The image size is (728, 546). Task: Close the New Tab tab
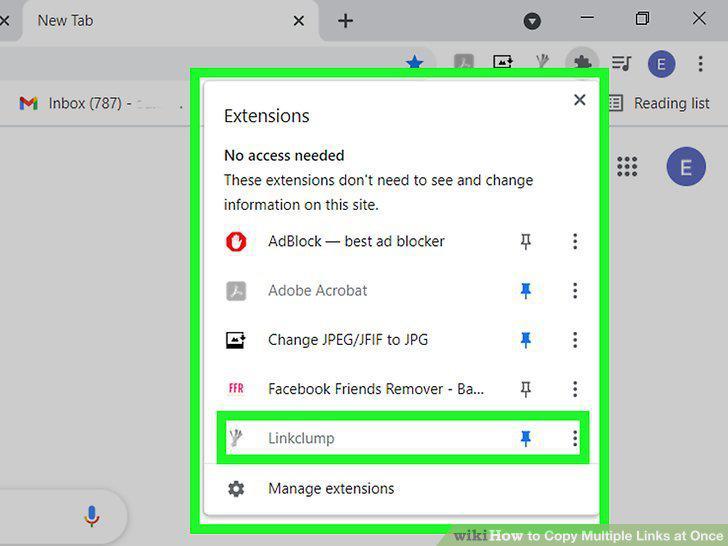click(299, 20)
